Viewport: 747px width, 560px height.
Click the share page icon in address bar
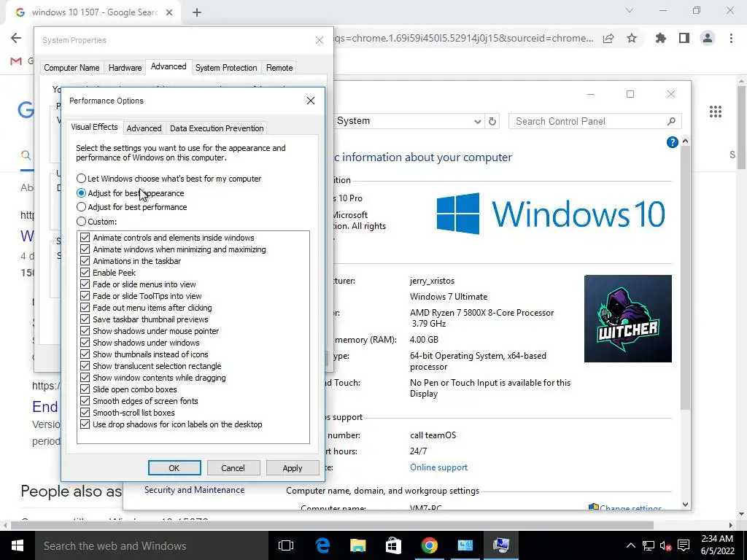pos(608,39)
